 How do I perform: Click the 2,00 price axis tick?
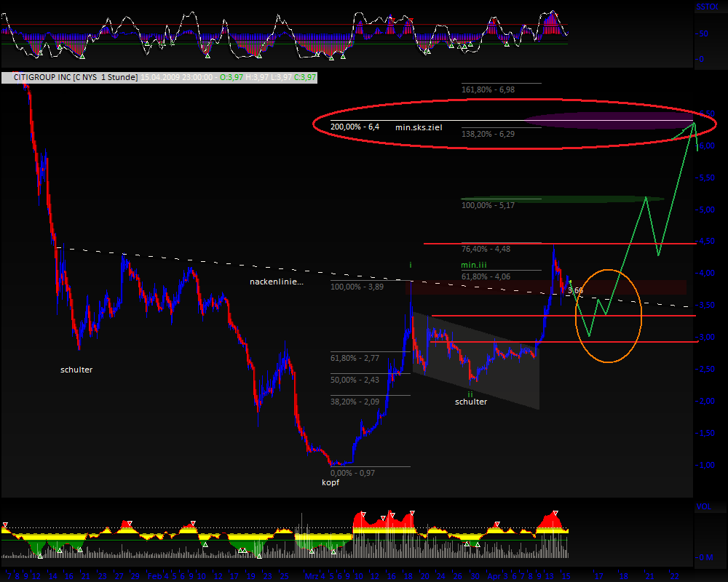click(x=707, y=402)
